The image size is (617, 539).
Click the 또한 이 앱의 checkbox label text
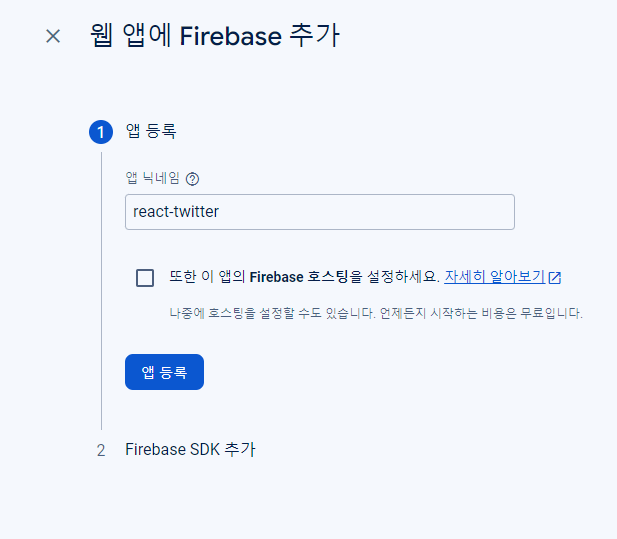click(207, 277)
